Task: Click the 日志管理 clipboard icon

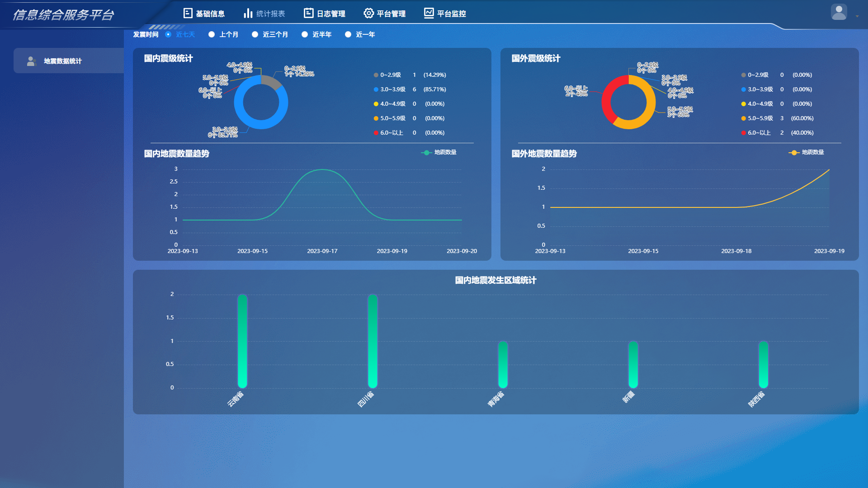Action: pyautogui.click(x=308, y=13)
